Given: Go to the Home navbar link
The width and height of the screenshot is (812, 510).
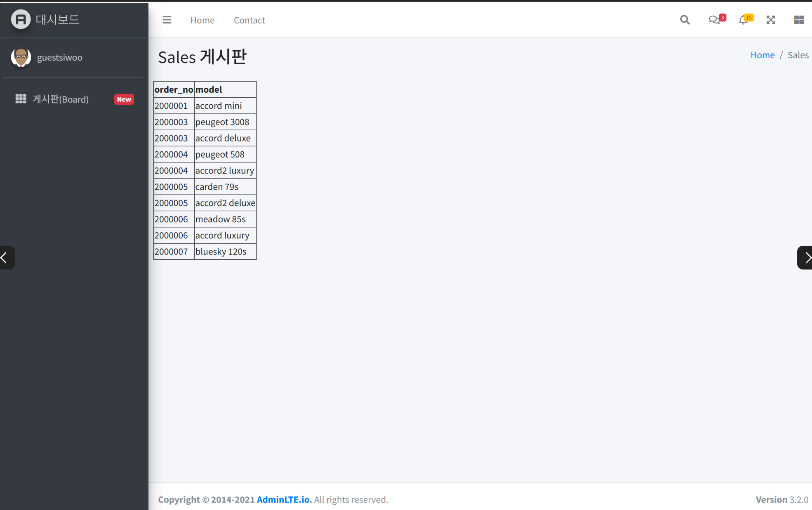Looking at the screenshot, I should pyautogui.click(x=202, y=20).
